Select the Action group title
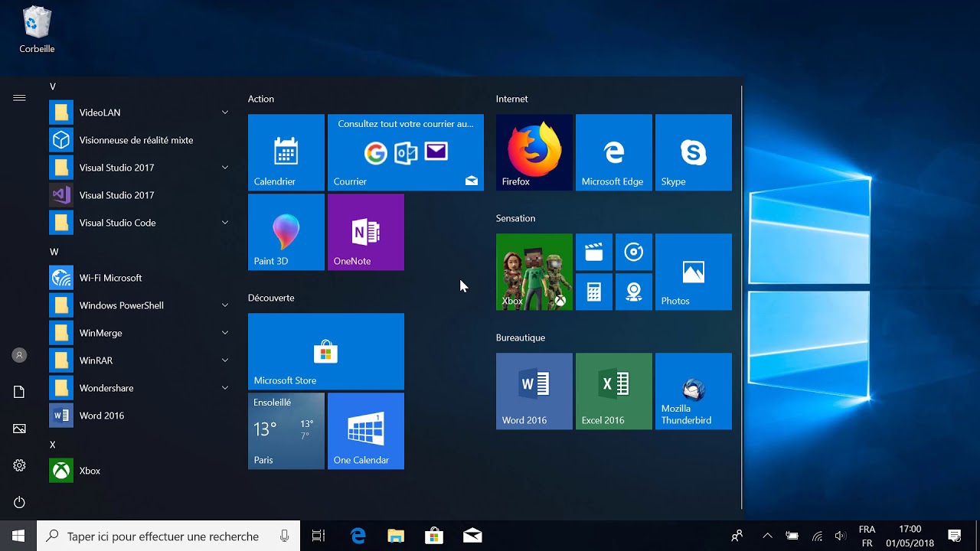The height and width of the screenshot is (551, 980). click(261, 99)
